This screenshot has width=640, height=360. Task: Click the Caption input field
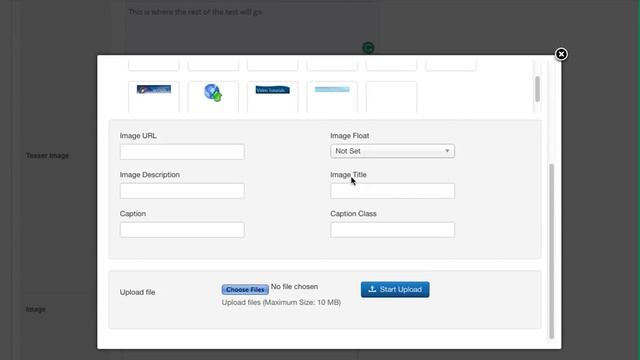coord(182,230)
